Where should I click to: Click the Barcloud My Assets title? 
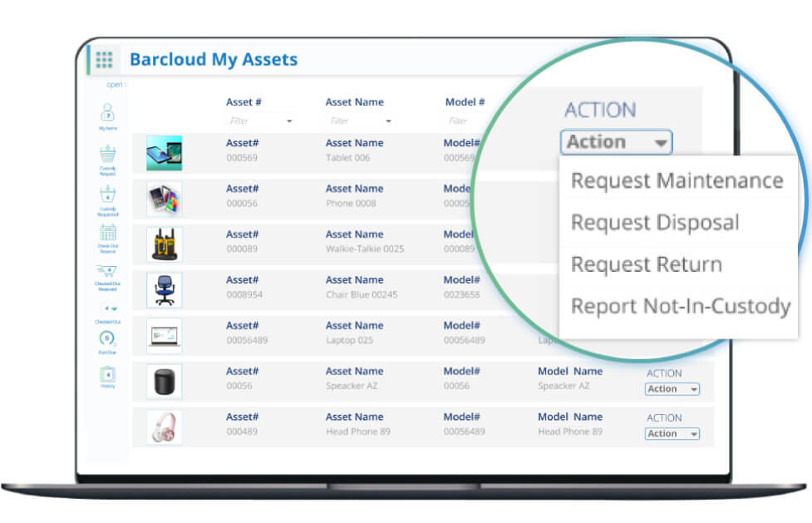pyautogui.click(x=214, y=59)
